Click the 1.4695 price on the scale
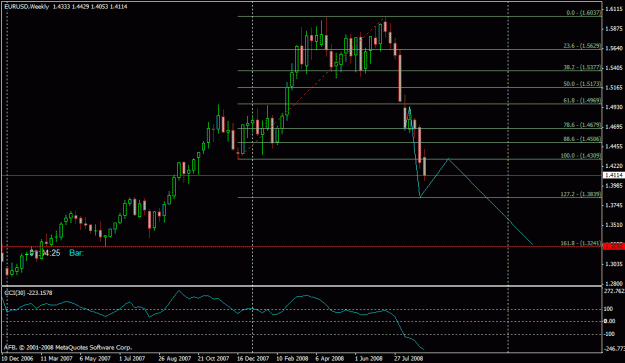The image size is (625, 363). [614, 127]
